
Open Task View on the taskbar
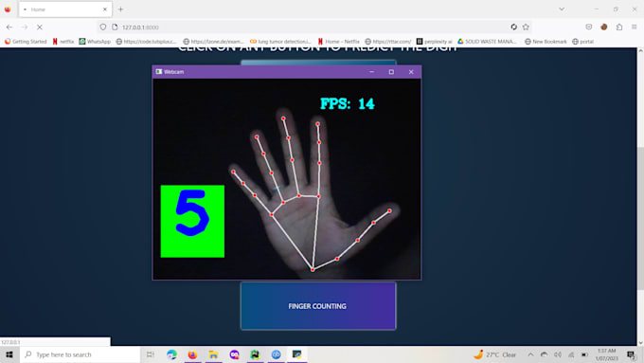click(x=151, y=354)
